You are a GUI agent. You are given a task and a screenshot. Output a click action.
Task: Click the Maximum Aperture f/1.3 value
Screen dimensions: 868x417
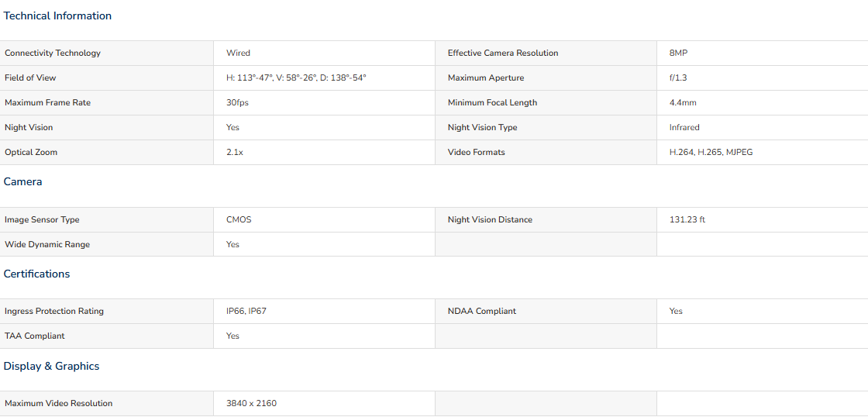click(x=677, y=78)
